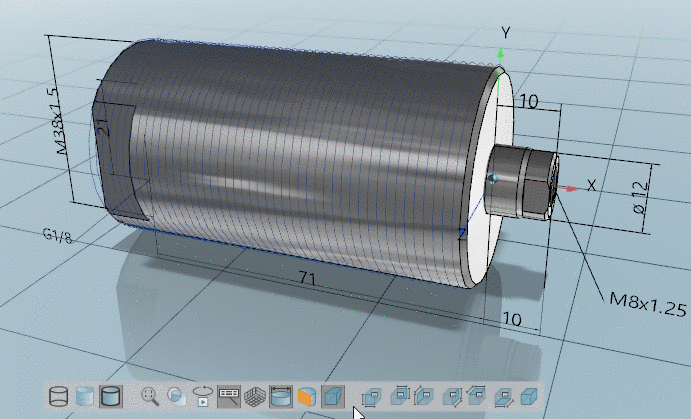This screenshot has width=691, height=419.
Task: Click the sphere-and-cube zoom selection icon
Action: [176, 396]
